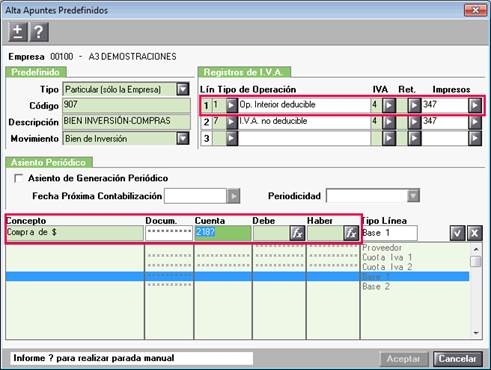The image size is (491, 370).
Task: Click the Tipo Línea field Base 1
Action: (389, 233)
